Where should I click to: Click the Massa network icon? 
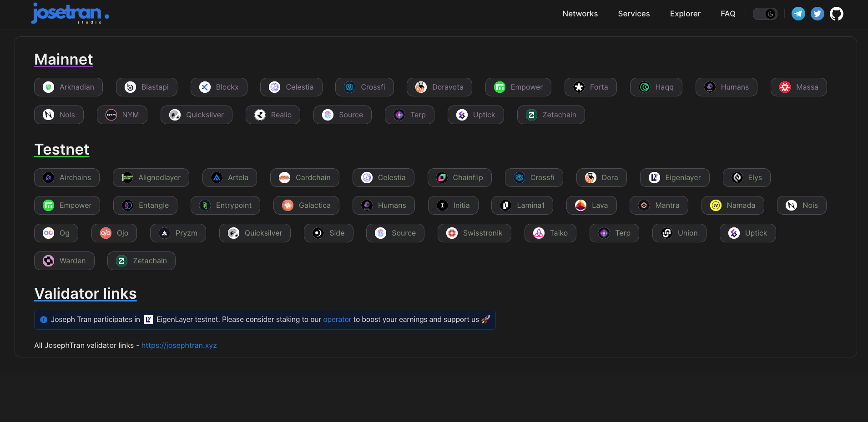point(785,87)
